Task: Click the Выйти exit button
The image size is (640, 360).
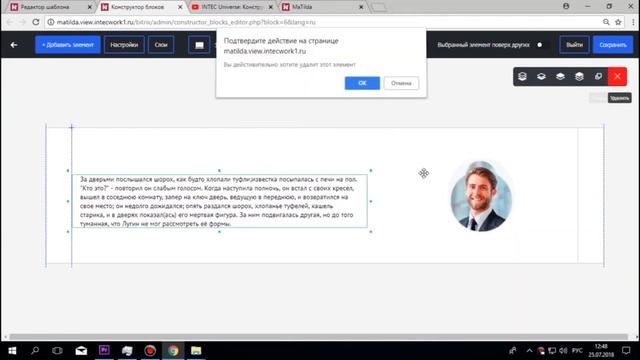Action: (574, 45)
